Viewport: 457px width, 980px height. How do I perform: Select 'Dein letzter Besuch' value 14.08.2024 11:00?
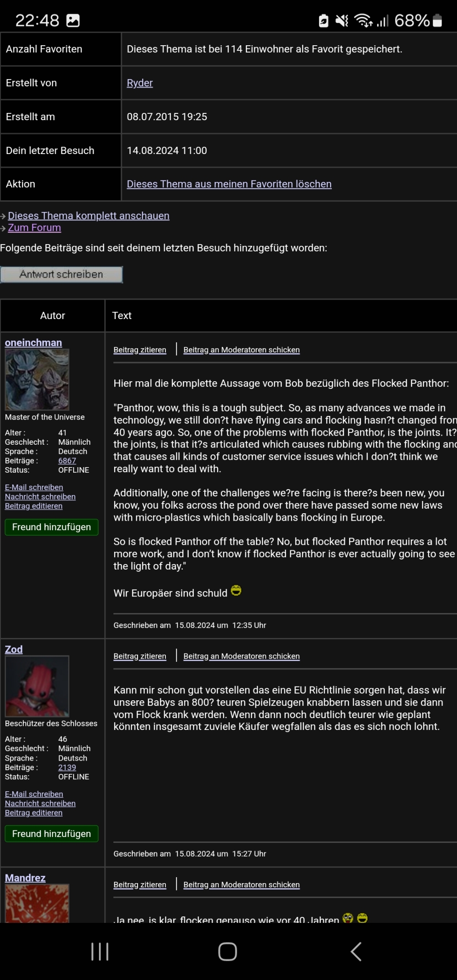pos(167,150)
